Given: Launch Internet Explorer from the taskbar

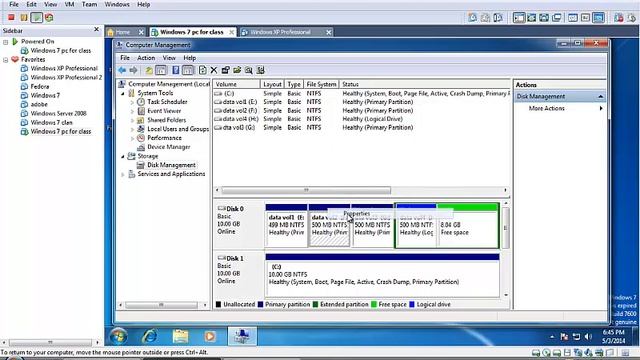Looking at the screenshot, I should tap(149, 336).
